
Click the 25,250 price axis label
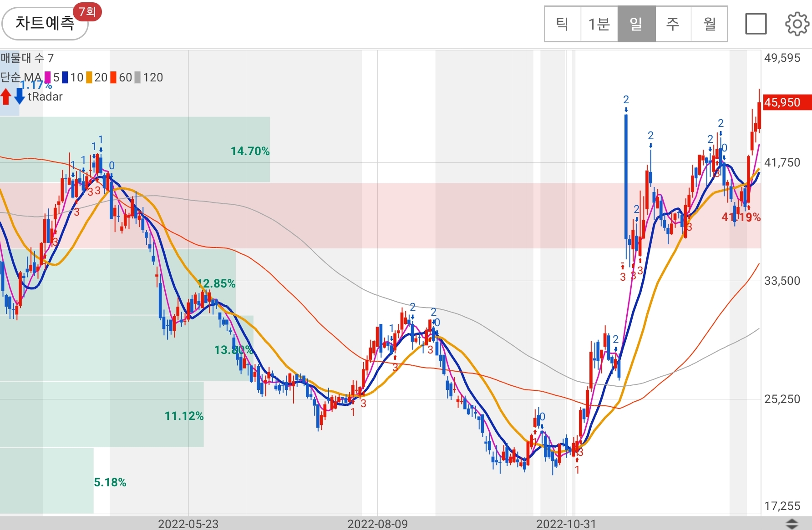click(782, 399)
